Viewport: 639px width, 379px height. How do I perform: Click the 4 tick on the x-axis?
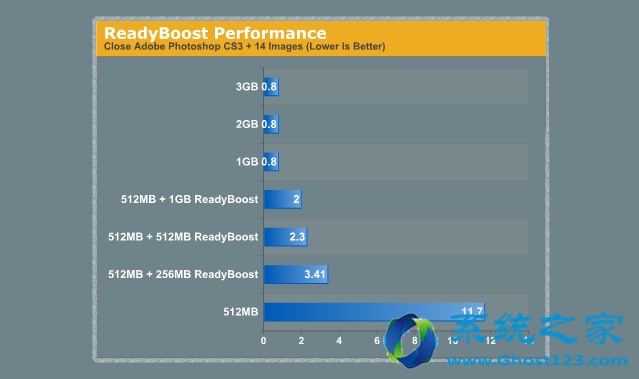339,341
